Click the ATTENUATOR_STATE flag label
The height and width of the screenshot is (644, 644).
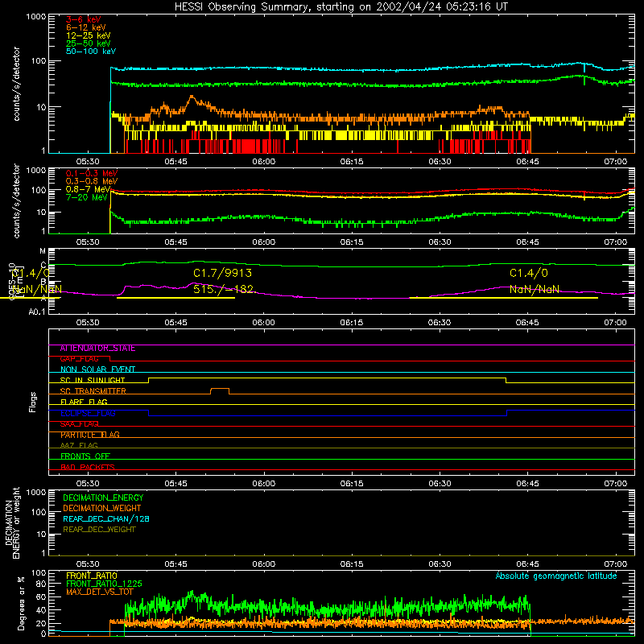97,349
